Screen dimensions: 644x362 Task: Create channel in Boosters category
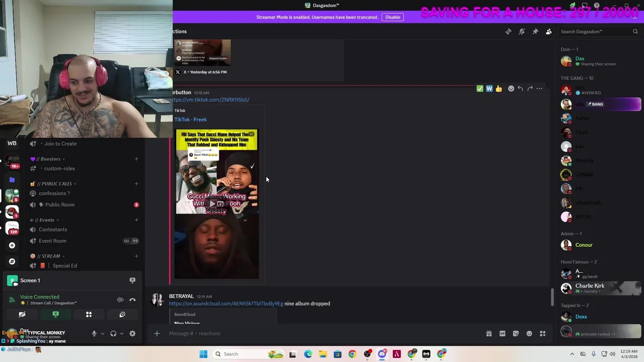pos(136,159)
